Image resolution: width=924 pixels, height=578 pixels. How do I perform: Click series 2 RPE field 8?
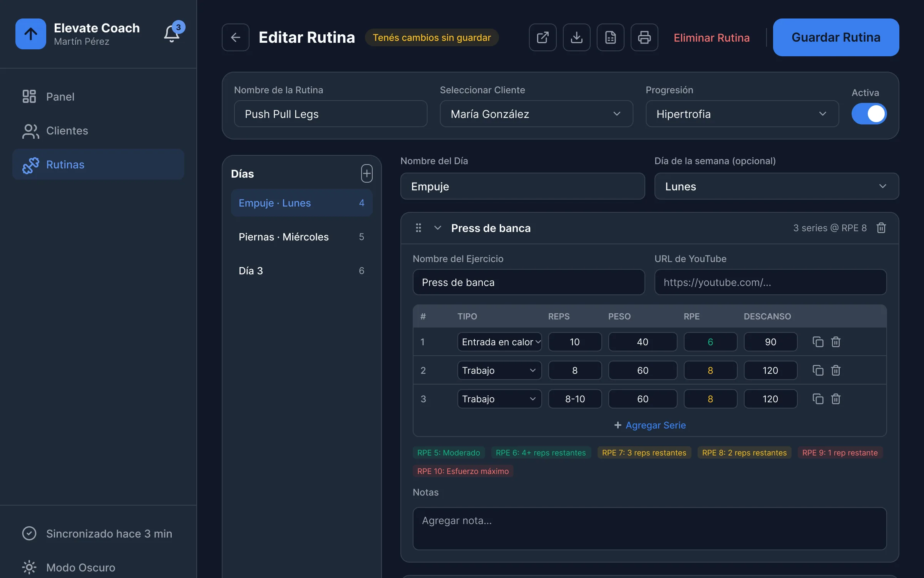[x=710, y=370]
